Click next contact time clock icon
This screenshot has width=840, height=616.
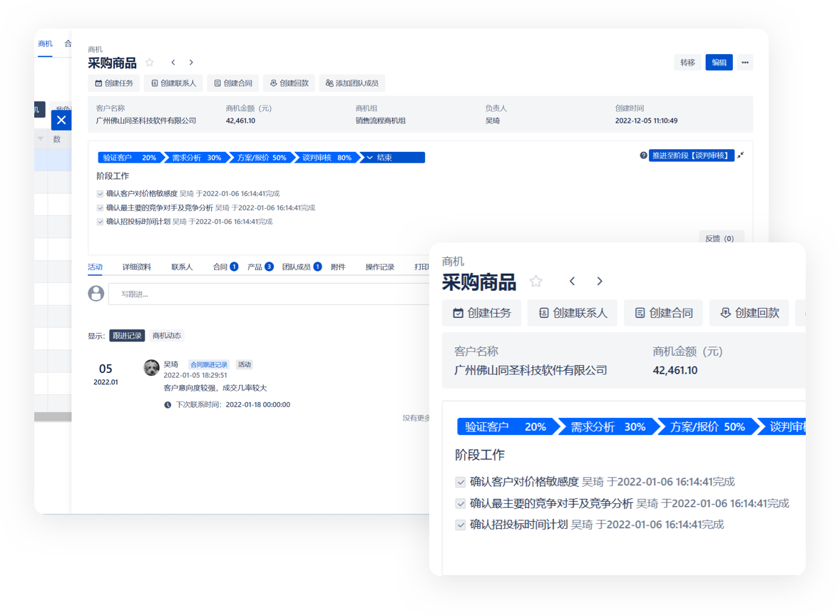click(168, 405)
